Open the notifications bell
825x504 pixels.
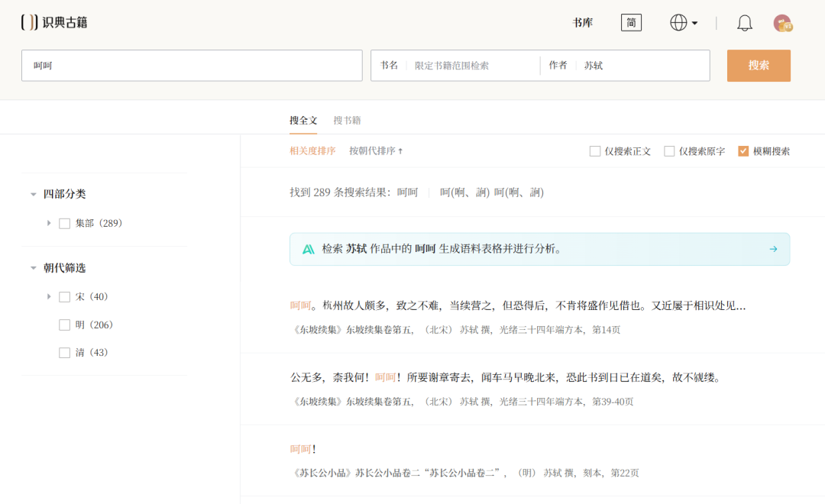coord(744,23)
